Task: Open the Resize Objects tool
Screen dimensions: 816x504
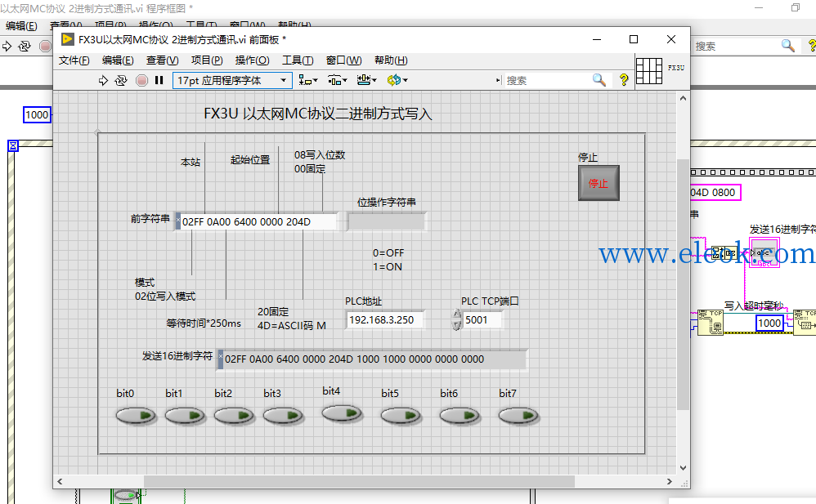Action: [x=366, y=80]
